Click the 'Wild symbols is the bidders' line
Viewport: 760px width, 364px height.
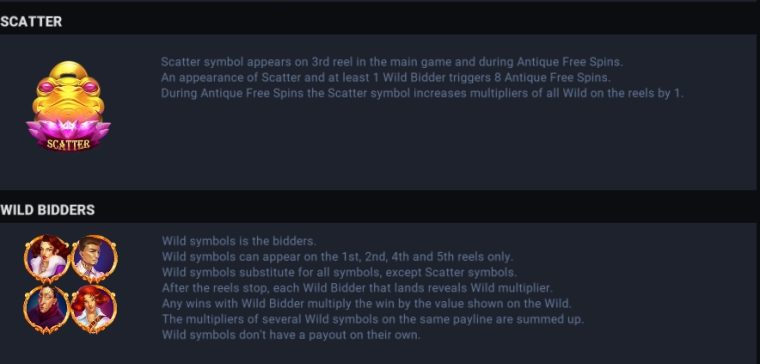click(x=239, y=241)
